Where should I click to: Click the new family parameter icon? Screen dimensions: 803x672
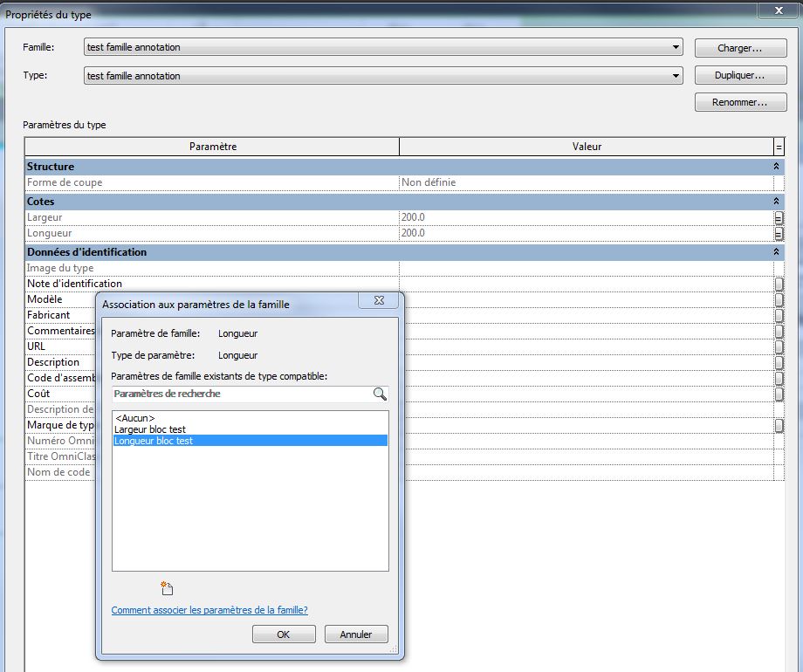(167, 588)
